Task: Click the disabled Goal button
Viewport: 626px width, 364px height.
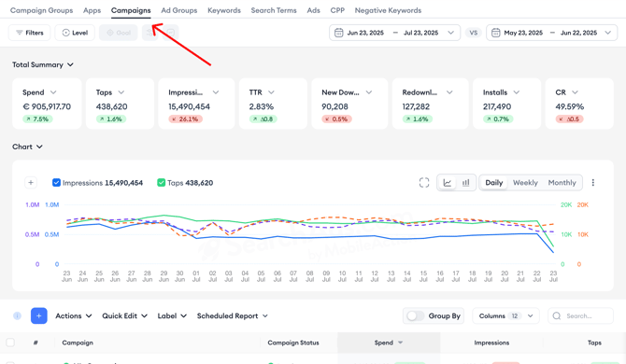Action: click(x=118, y=33)
